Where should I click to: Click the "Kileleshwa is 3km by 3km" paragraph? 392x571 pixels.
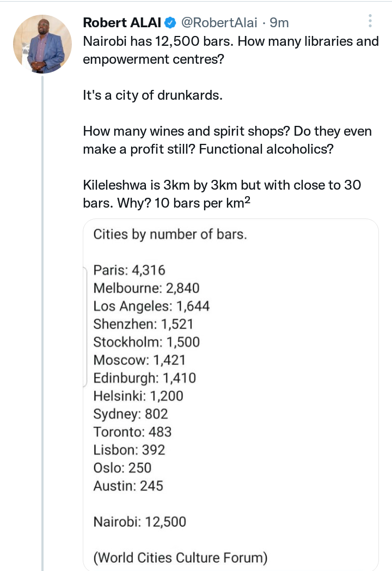click(222, 193)
